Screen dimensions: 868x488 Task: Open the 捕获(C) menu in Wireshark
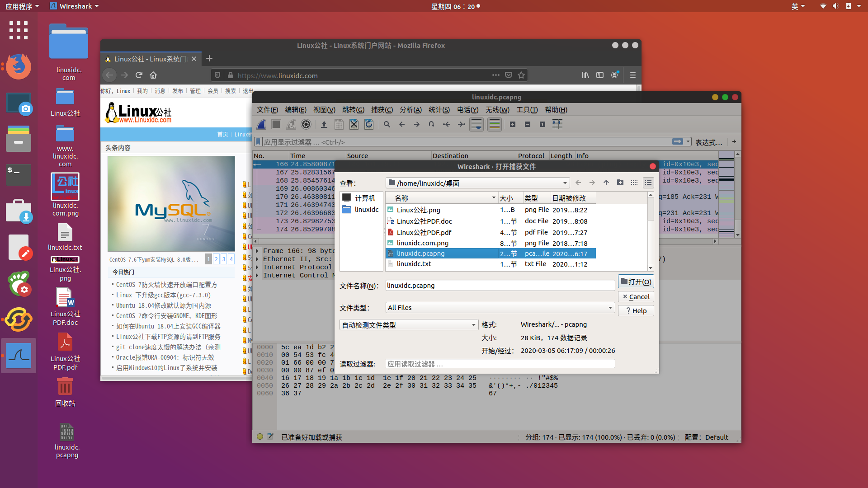[382, 110]
